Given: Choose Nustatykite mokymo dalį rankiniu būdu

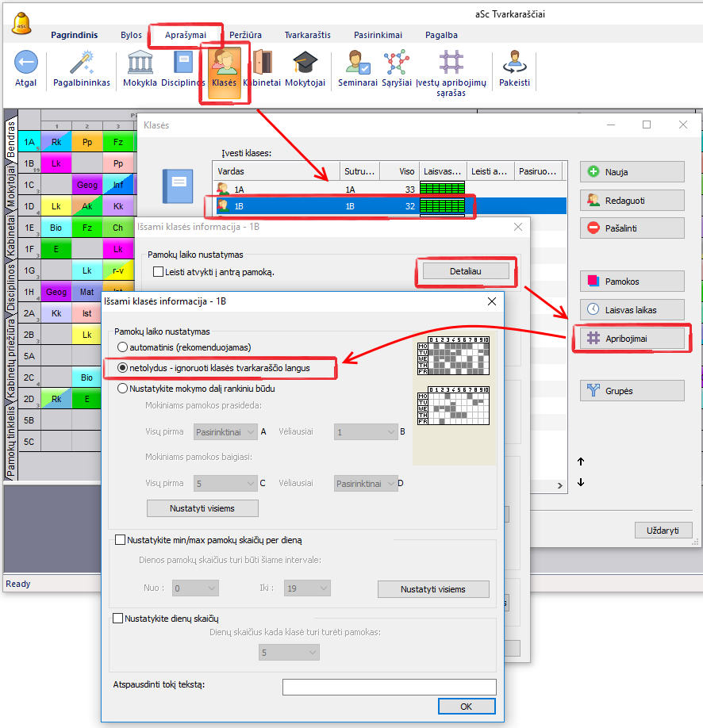Looking at the screenshot, I should coord(122,389).
